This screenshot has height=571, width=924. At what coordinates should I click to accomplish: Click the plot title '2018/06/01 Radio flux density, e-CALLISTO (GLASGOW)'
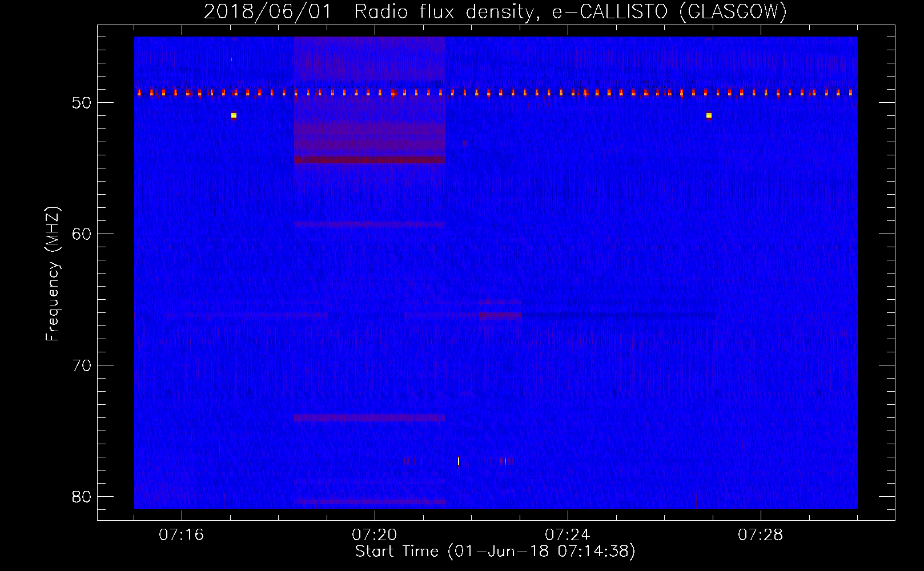[x=495, y=11]
